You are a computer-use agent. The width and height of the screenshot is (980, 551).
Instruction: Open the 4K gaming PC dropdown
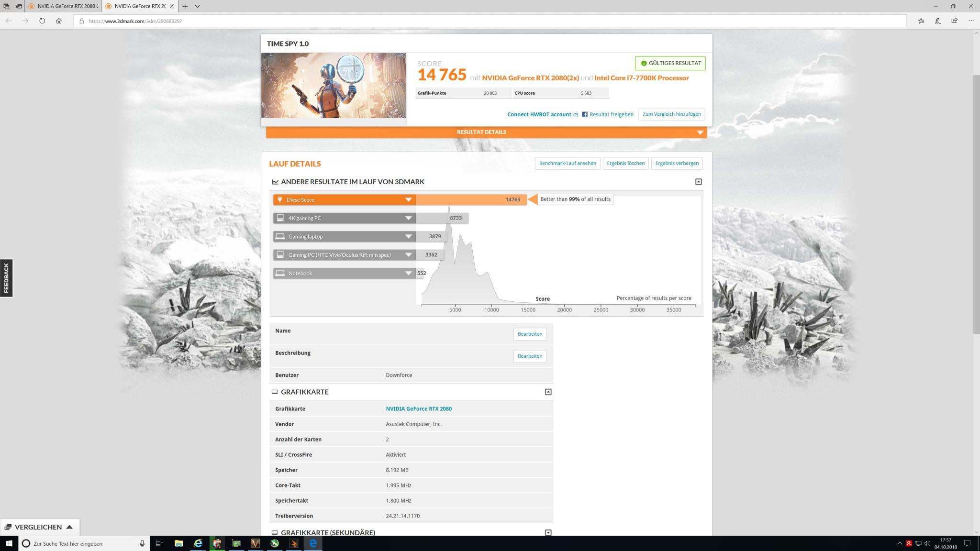point(408,218)
